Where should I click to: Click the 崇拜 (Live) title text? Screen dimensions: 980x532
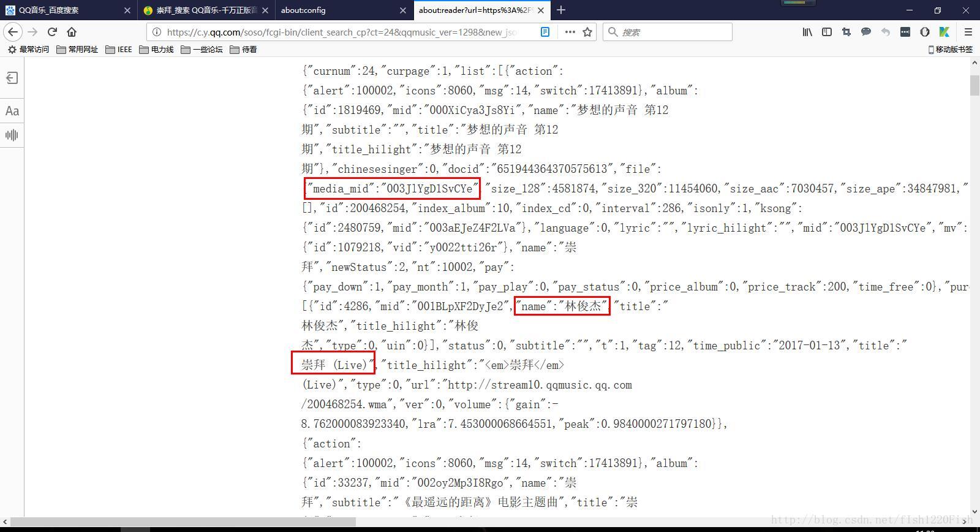[337, 365]
